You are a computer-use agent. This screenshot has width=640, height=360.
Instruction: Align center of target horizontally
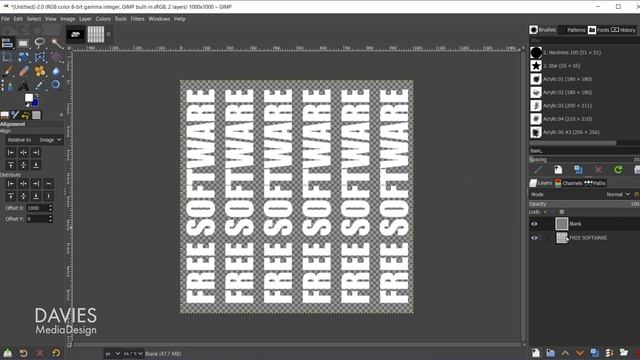point(23,153)
